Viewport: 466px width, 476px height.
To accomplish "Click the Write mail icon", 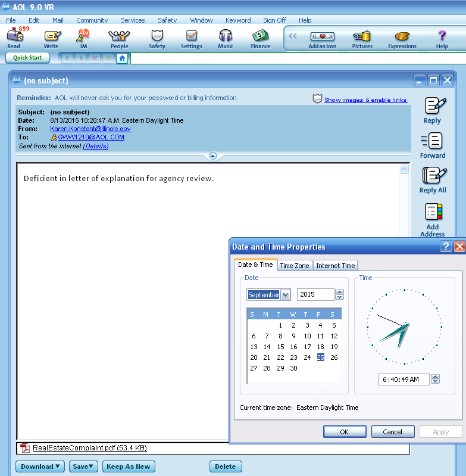I will point(52,38).
